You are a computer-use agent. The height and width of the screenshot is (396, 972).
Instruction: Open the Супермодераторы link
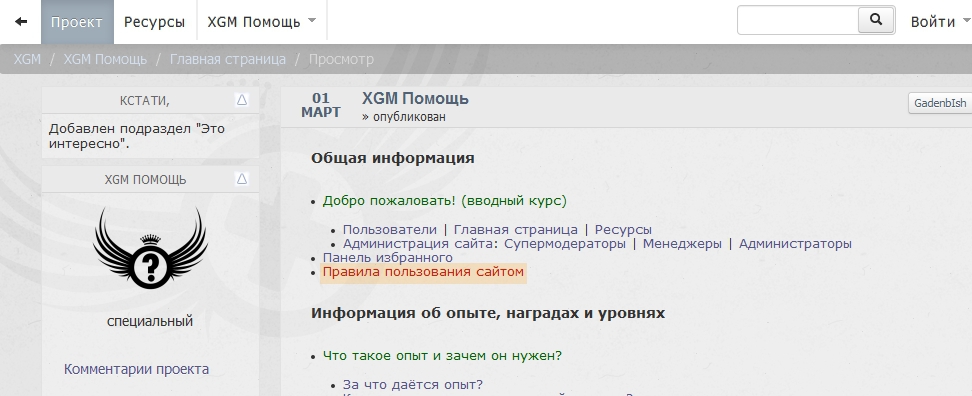click(x=565, y=244)
